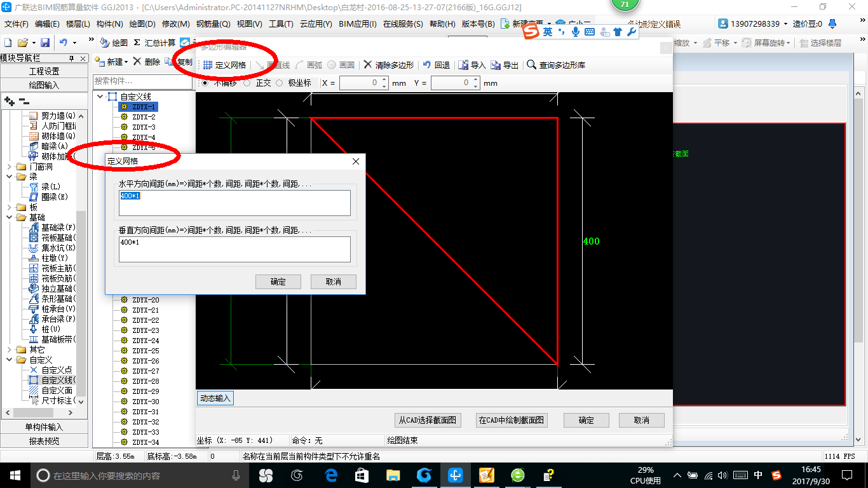This screenshot has width=868, height=488.
Task: Open 查询多边形库 polygon library search
Action: pos(557,65)
